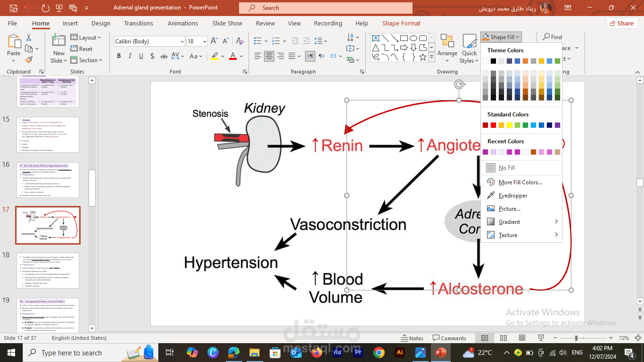Expand the Gradient submenu
Viewport: 644px width, 362px height.
(x=522, y=222)
